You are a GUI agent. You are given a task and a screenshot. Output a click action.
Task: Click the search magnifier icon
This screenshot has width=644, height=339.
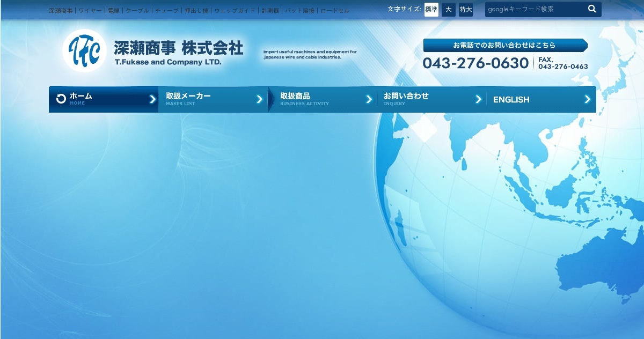click(x=592, y=9)
